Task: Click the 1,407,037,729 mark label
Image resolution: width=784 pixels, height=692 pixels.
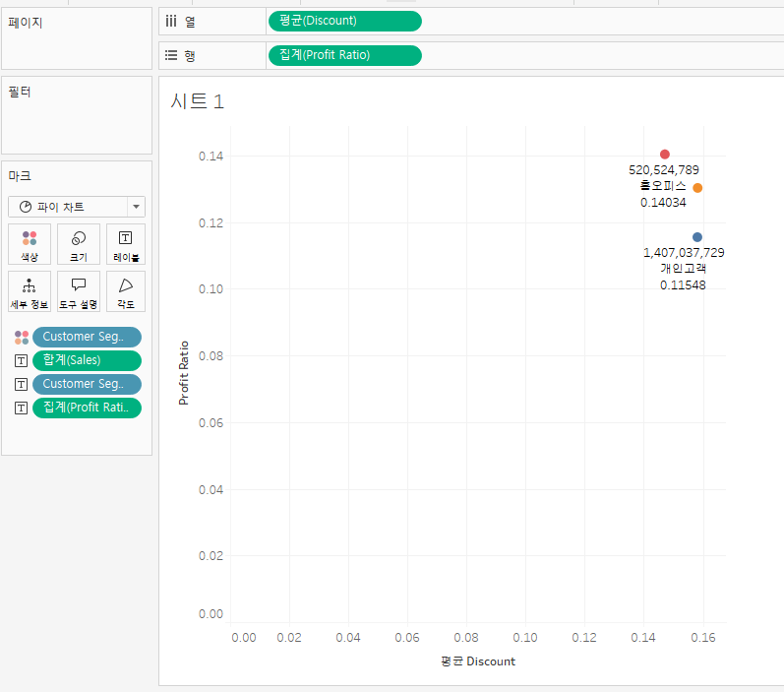Action: (x=684, y=253)
